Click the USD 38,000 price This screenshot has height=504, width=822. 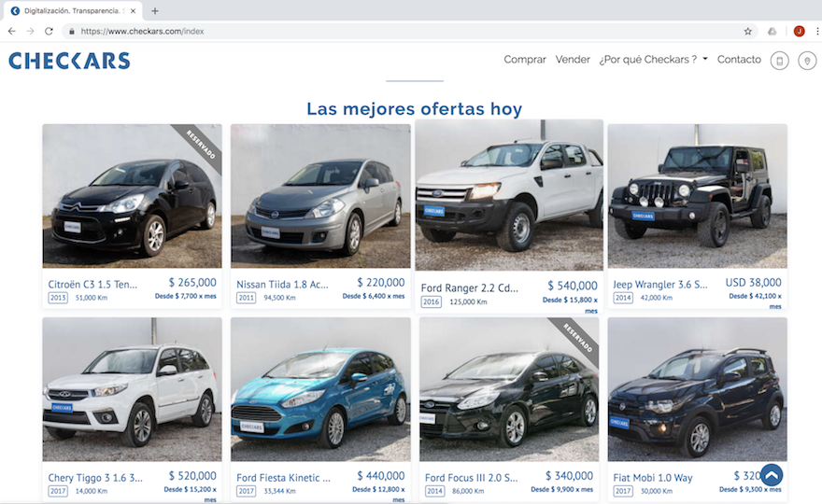pyautogui.click(x=753, y=283)
